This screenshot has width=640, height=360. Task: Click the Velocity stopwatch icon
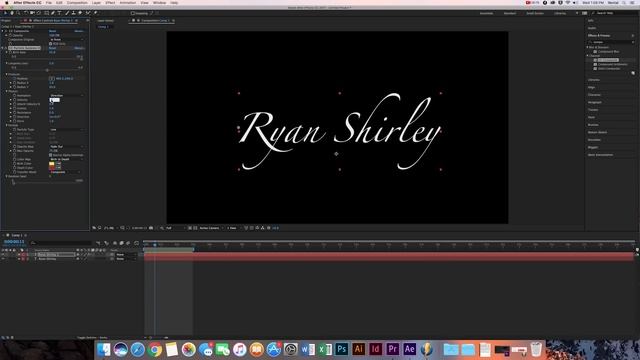pyautogui.click(x=15, y=100)
